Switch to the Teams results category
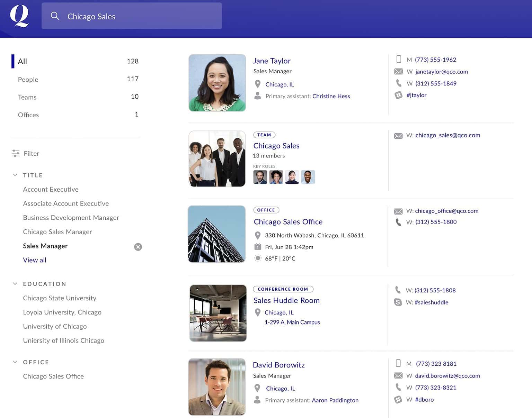The height and width of the screenshot is (418, 532). (27, 97)
